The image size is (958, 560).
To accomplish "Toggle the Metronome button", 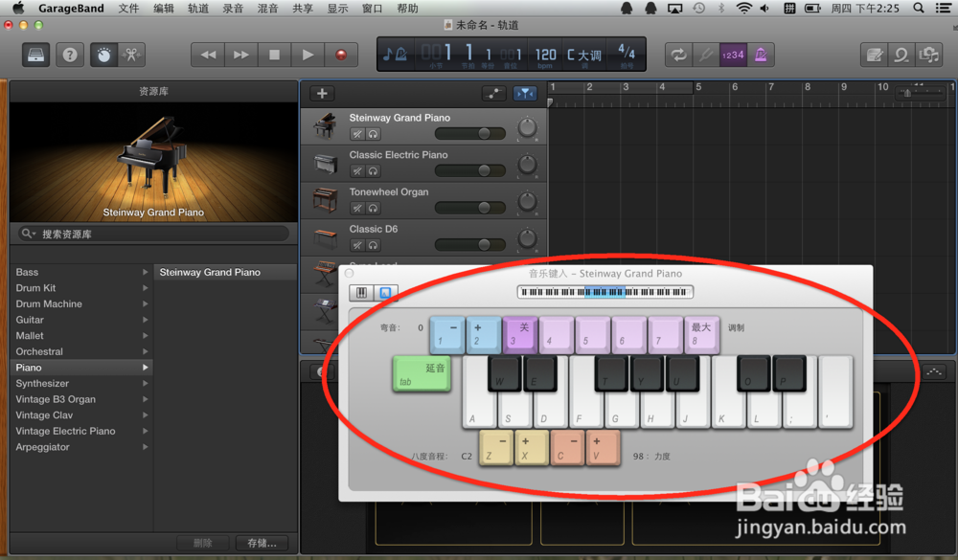I will pyautogui.click(x=761, y=55).
